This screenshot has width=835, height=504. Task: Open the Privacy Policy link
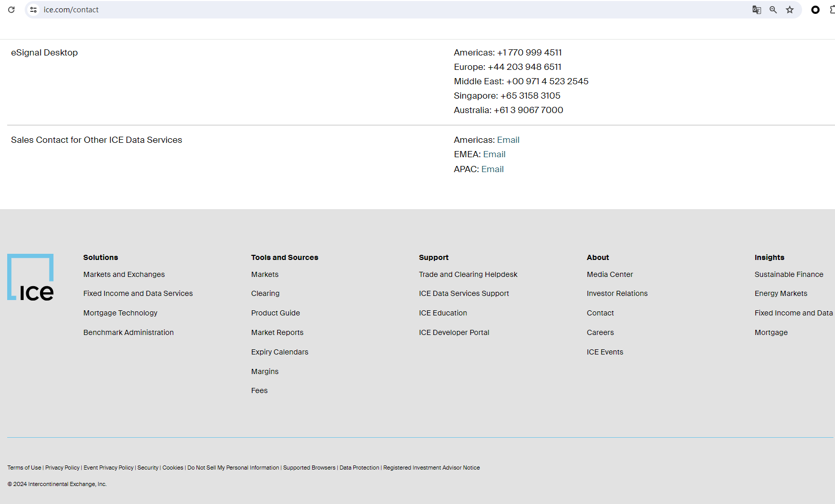pos(62,468)
